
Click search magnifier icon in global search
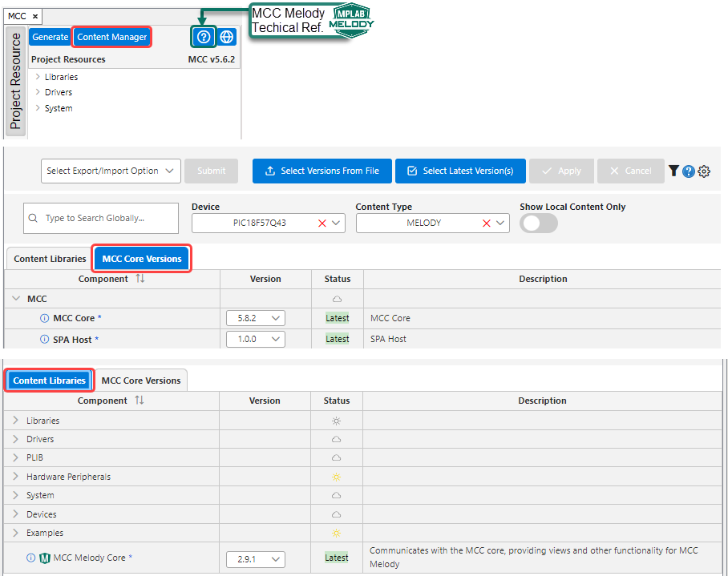click(33, 218)
